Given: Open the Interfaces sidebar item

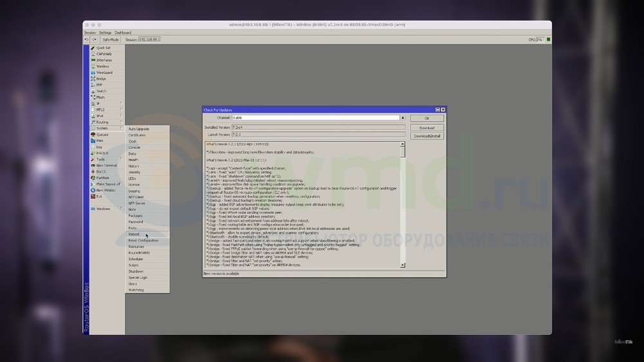Looking at the screenshot, I should (107, 60).
